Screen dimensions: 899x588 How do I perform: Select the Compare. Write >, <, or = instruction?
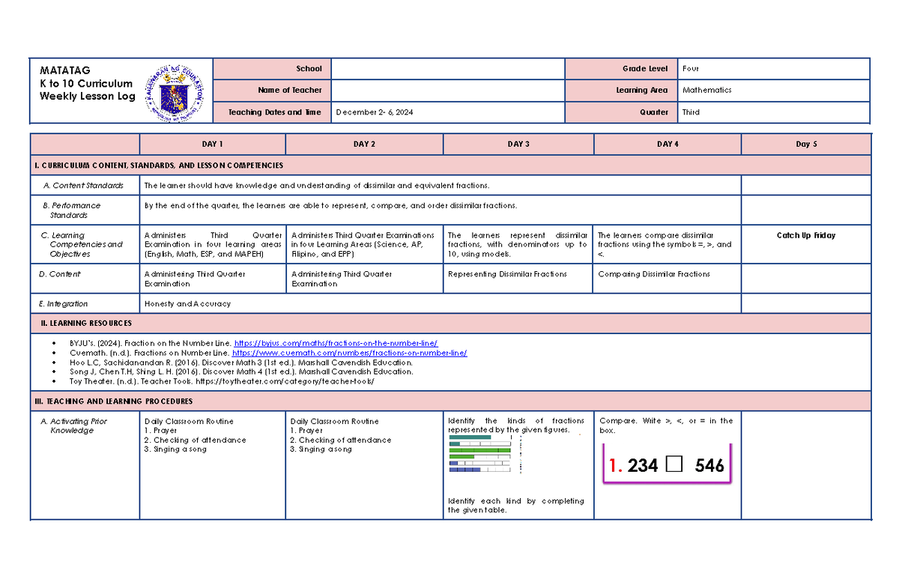pyautogui.click(x=666, y=425)
